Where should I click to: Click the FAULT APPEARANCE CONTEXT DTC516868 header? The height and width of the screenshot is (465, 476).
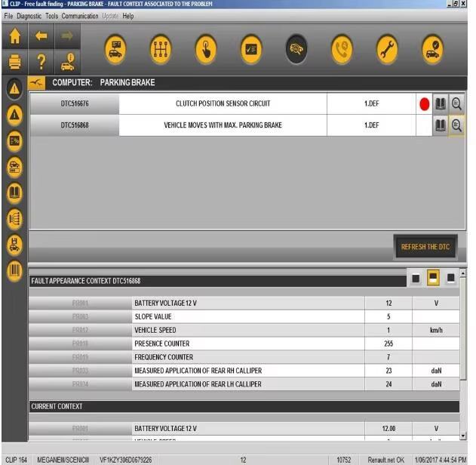pos(218,281)
